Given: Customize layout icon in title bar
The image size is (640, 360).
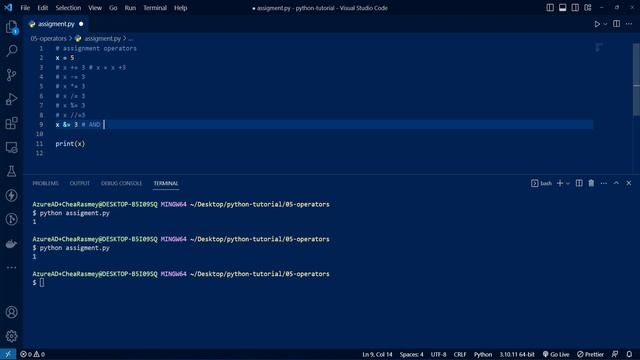Looking at the screenshot, I should [x=588, y=8].
